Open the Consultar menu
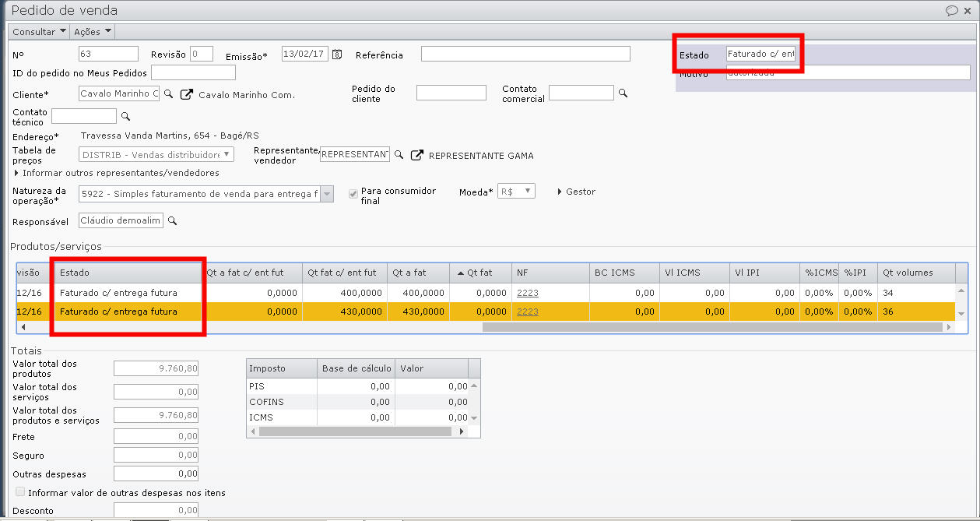This screenshot has height=521, width=980. (x=39, y=32)
